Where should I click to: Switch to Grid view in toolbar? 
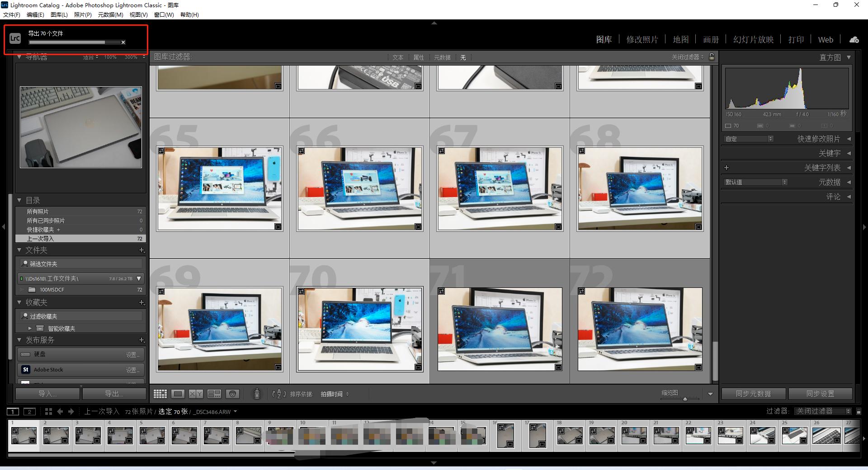(x=160, y=394)
